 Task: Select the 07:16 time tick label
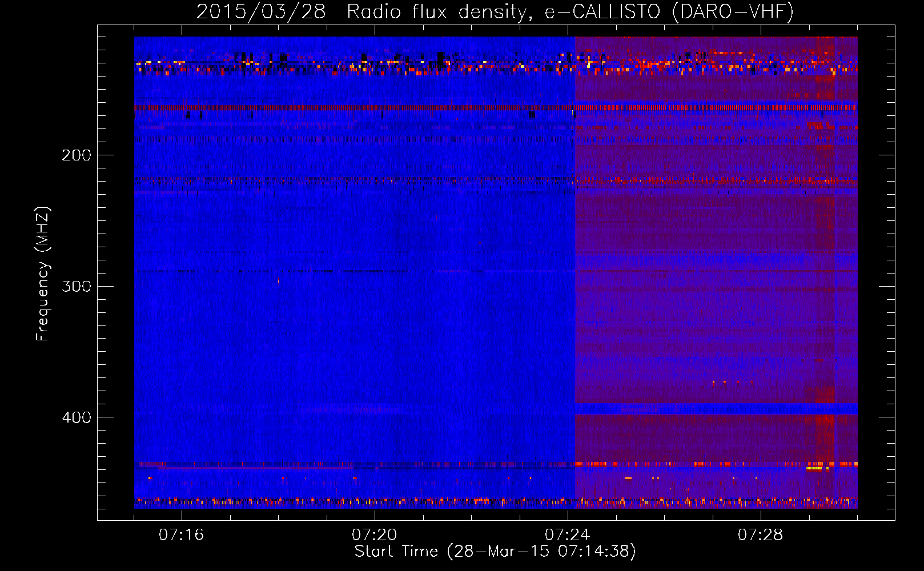click(182, 535)
